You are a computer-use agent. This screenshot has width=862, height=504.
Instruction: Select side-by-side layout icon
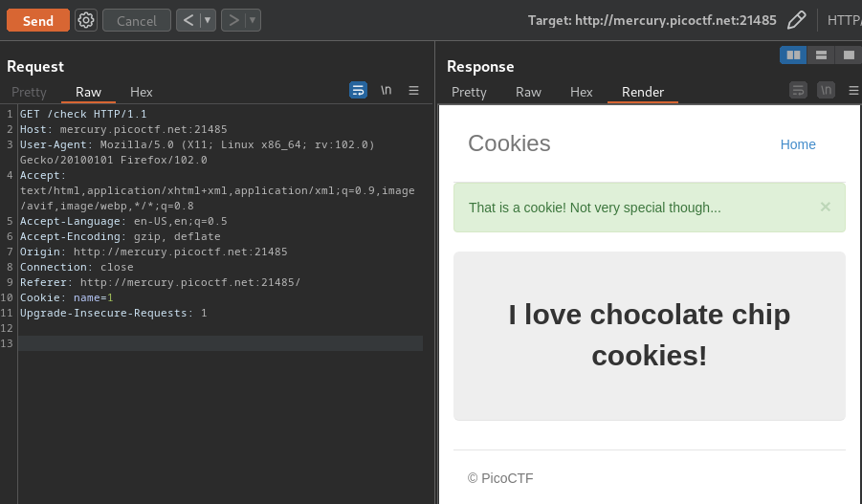(793, 55)
